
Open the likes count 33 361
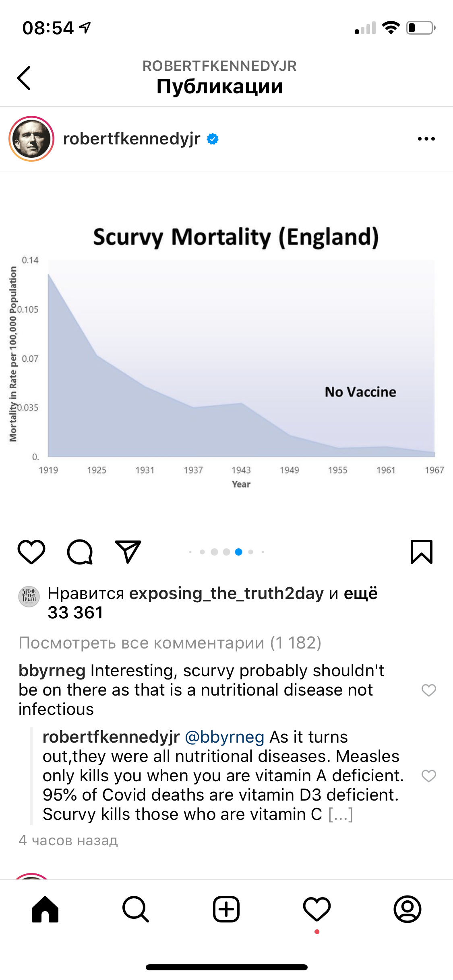[x=75, y=613]
